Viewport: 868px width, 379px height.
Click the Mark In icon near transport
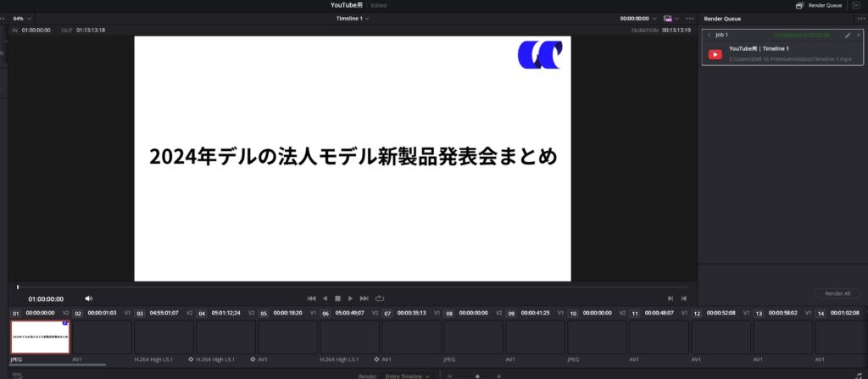670,298
